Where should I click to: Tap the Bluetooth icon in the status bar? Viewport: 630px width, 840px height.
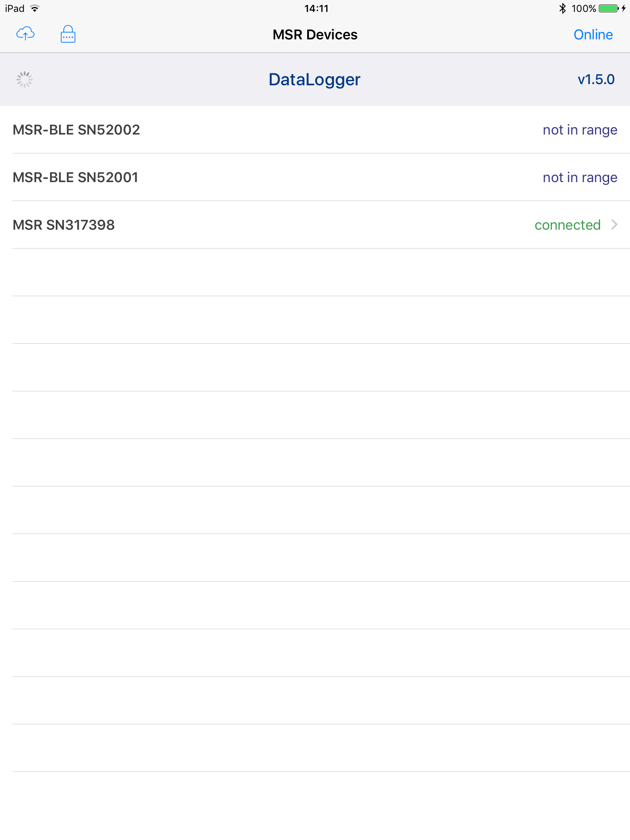562,8
